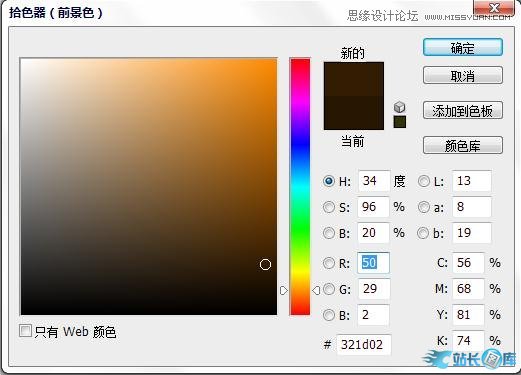This screenshot has height=375, width=521.
Task: Select the G green radio button
Action: (329, 289)
